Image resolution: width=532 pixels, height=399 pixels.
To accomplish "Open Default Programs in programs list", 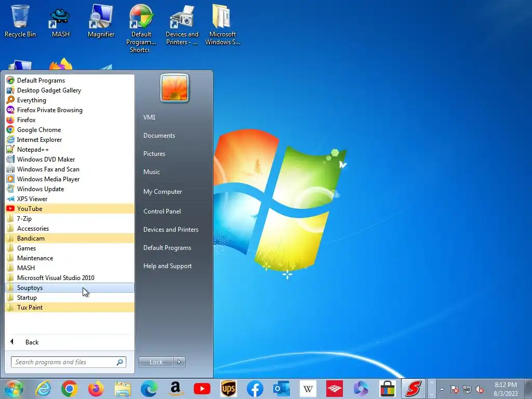I will pyautogui.click(x=70, y=81).
